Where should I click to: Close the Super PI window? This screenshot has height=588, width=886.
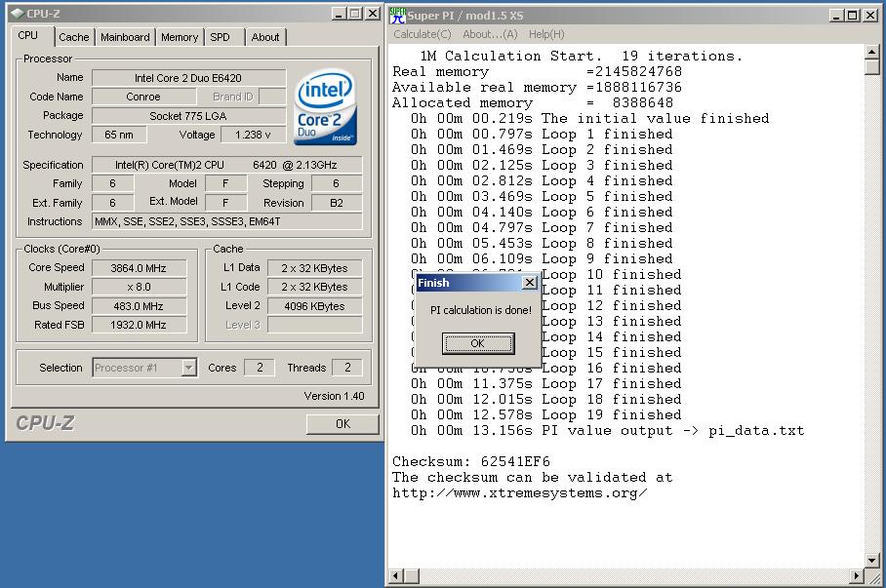pyautogui.click(x=870, y=16)
